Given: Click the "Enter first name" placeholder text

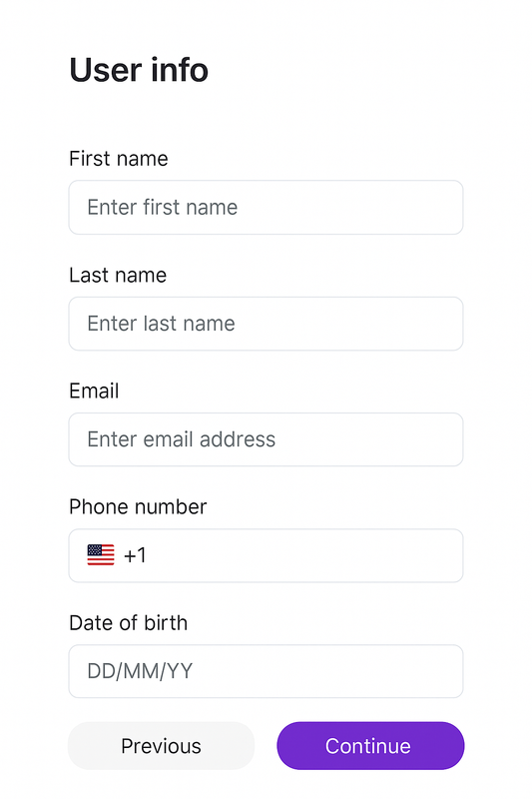Looking at the screenshot, I should click(163, 208).
